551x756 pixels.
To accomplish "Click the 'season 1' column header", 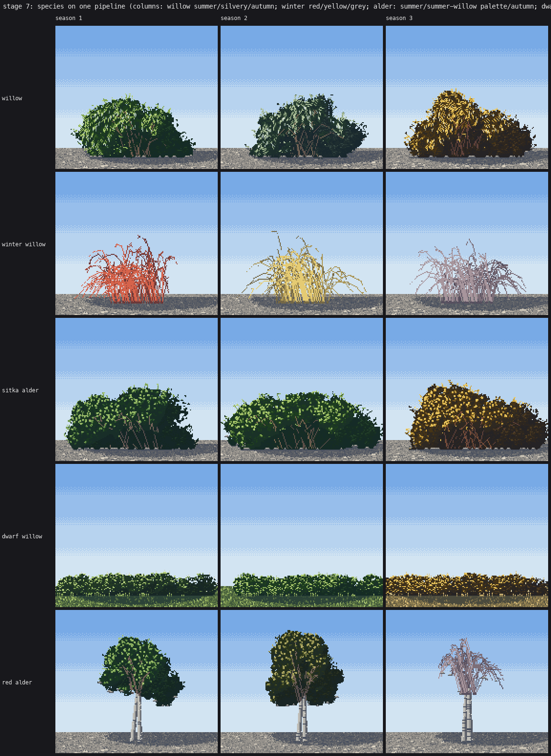I will coord(69,18).
